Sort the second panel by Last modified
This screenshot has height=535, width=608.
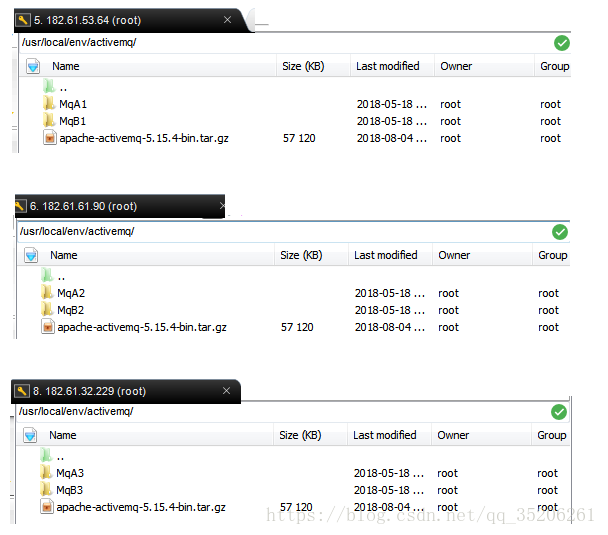pyautogui.click(x=385, y=255)
